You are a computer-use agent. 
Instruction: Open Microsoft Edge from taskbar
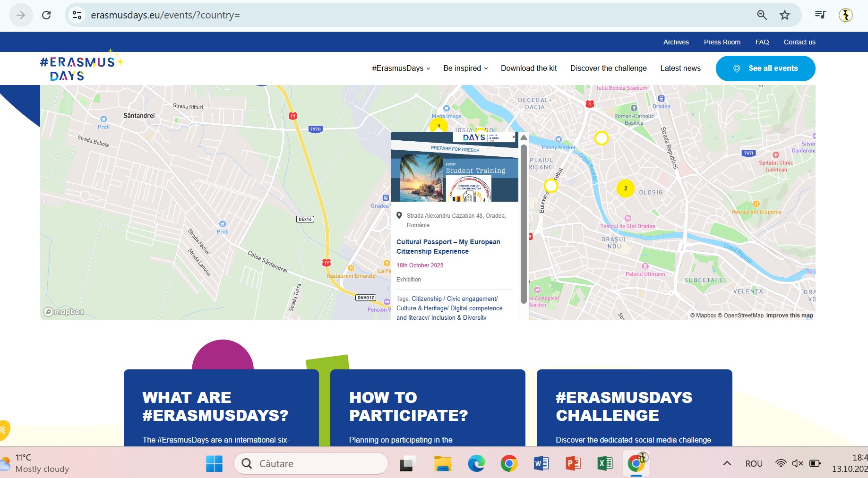[x=476, y=464]
